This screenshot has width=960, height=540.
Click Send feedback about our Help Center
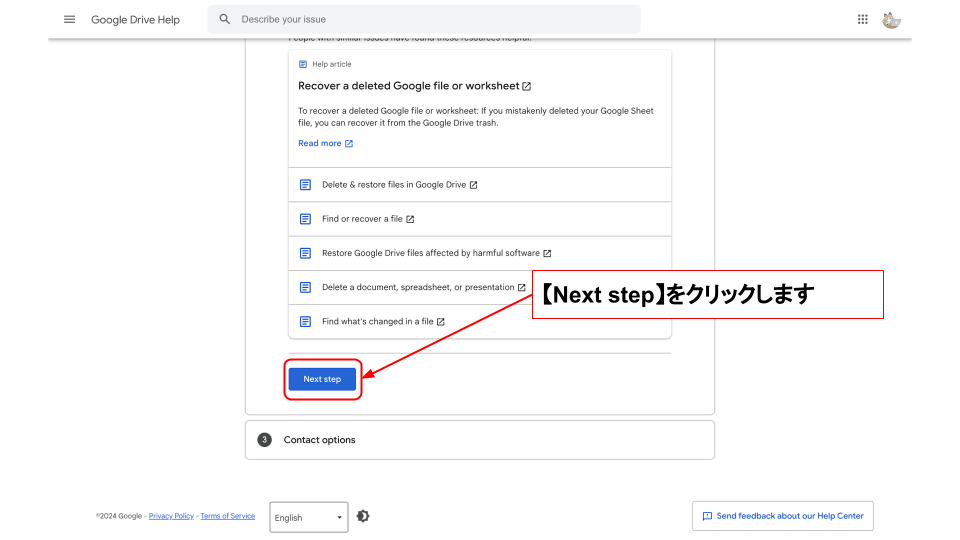tap(782, 516)
